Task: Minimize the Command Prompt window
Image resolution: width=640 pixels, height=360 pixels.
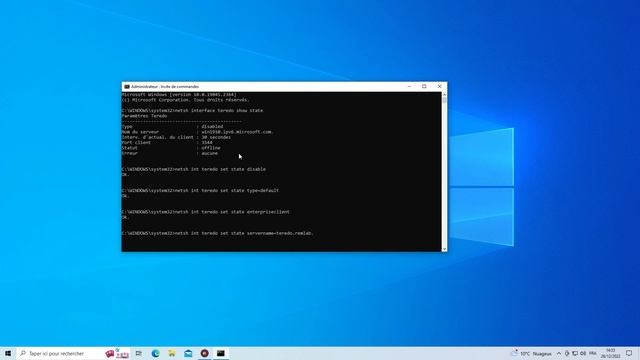Action: tap(409, 87)
